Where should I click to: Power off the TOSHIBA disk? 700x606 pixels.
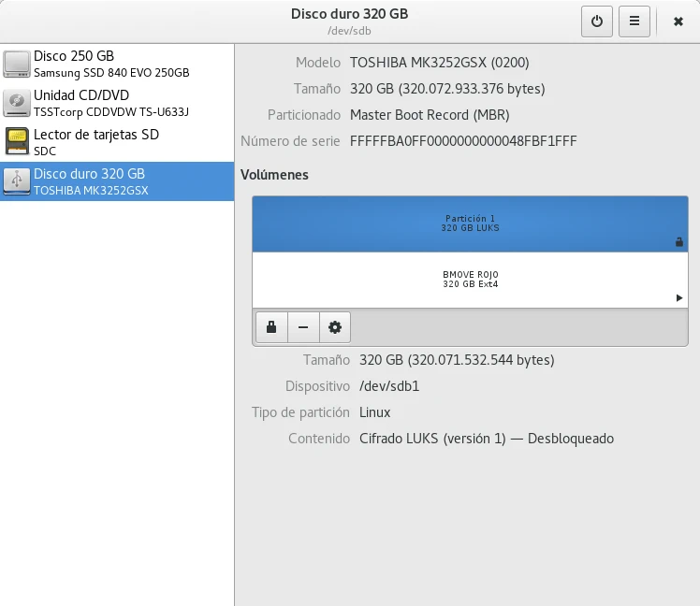597,22
